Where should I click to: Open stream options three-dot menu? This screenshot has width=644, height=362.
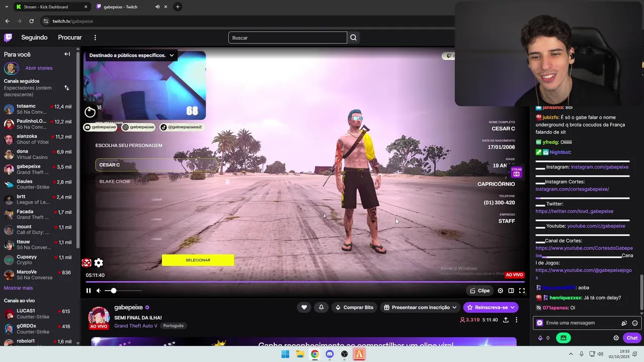pos(516,320)
